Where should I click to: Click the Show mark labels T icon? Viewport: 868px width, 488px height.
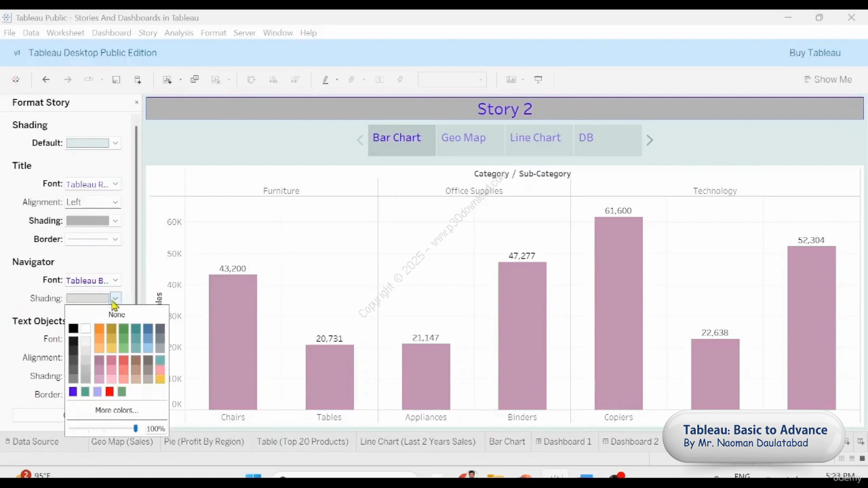[x=379, y=79]
